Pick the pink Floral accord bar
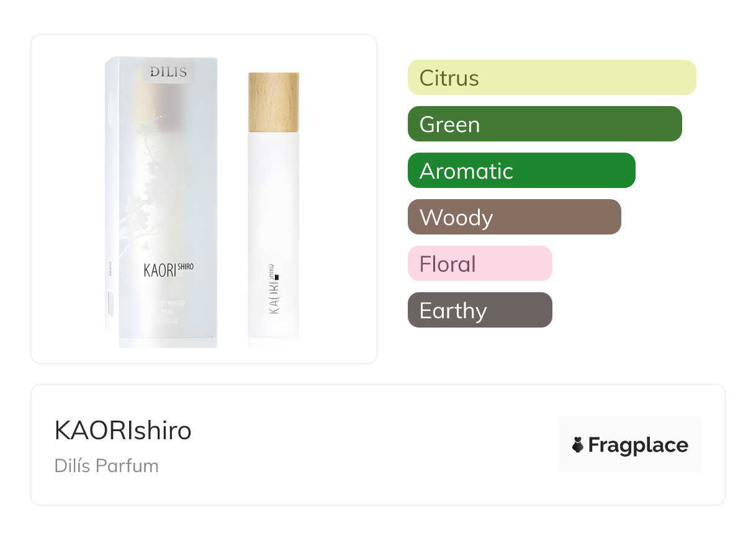This screenshot has height=536, width=756. point(479,264)
